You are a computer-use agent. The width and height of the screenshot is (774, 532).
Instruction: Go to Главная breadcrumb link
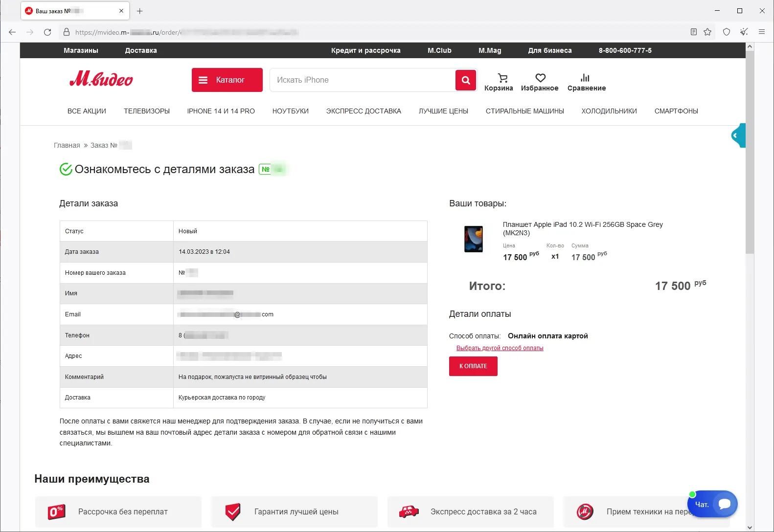[67, 145]
